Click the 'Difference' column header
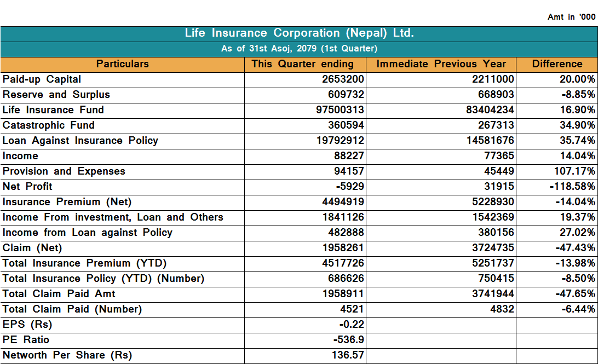 click(557, 64)
